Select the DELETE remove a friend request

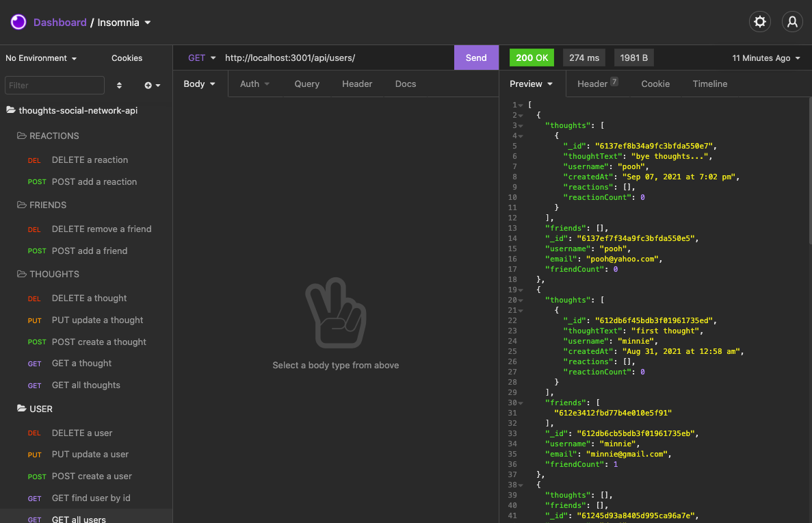point(86,229)
